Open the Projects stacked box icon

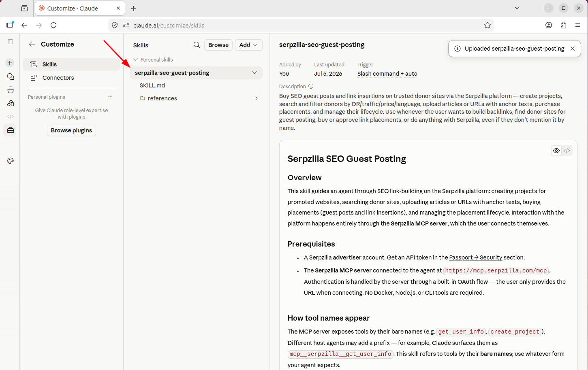pos(11,90)
